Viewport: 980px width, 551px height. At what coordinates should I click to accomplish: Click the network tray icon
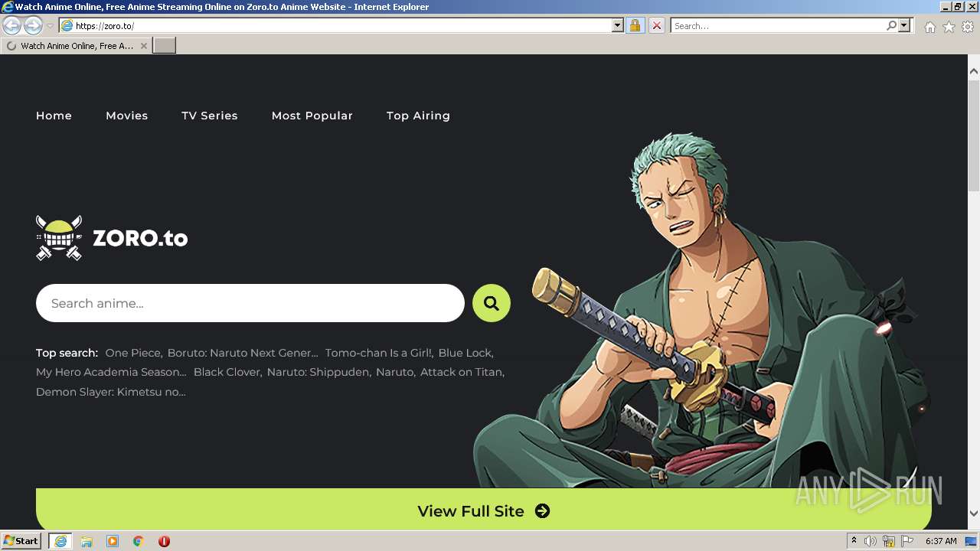(888, 541)
